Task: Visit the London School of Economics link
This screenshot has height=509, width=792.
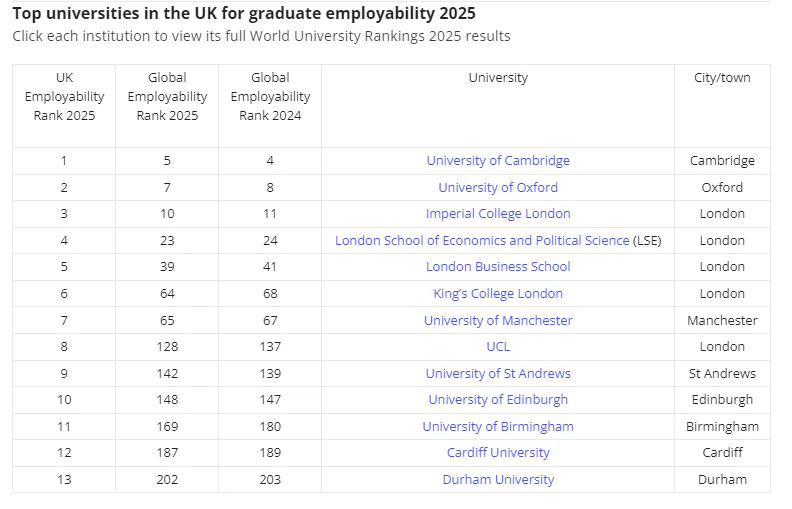Action: (482, 240)
